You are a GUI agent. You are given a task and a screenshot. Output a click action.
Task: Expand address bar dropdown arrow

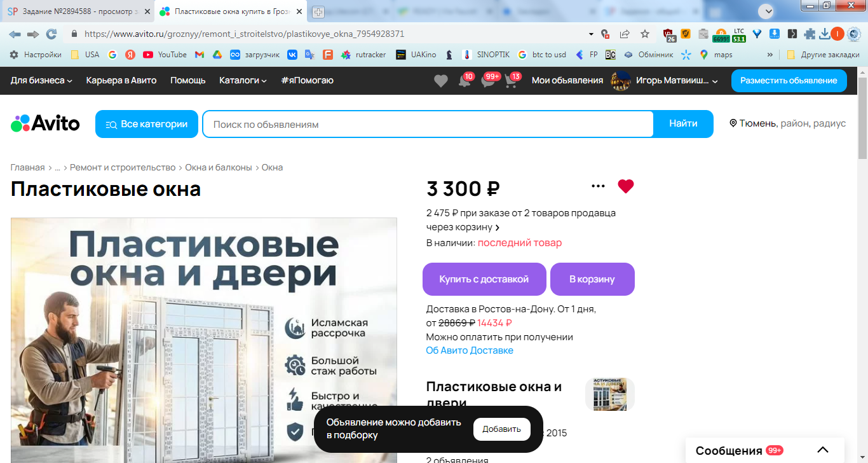point(591,34)
